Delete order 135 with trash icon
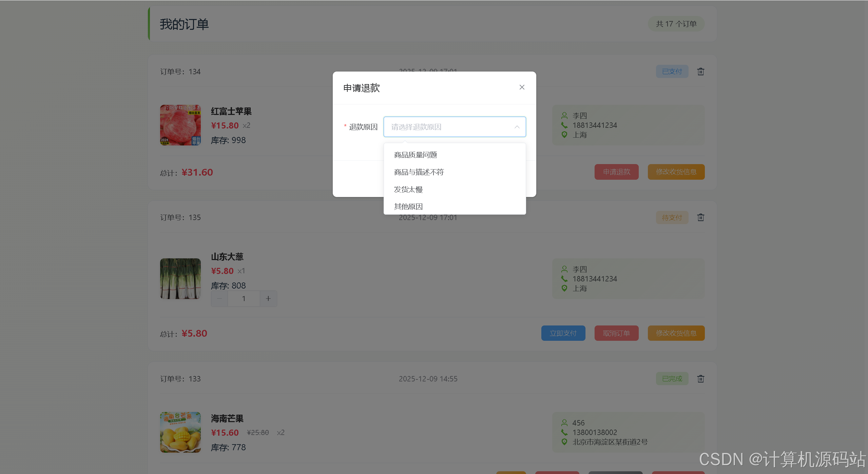 pos(700,217)
